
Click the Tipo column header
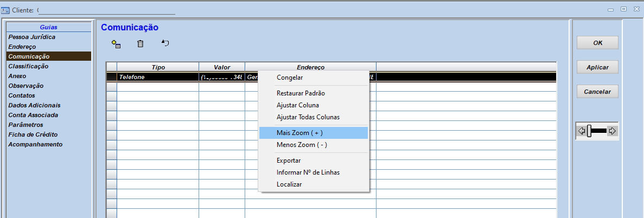(x=158, y=67)
